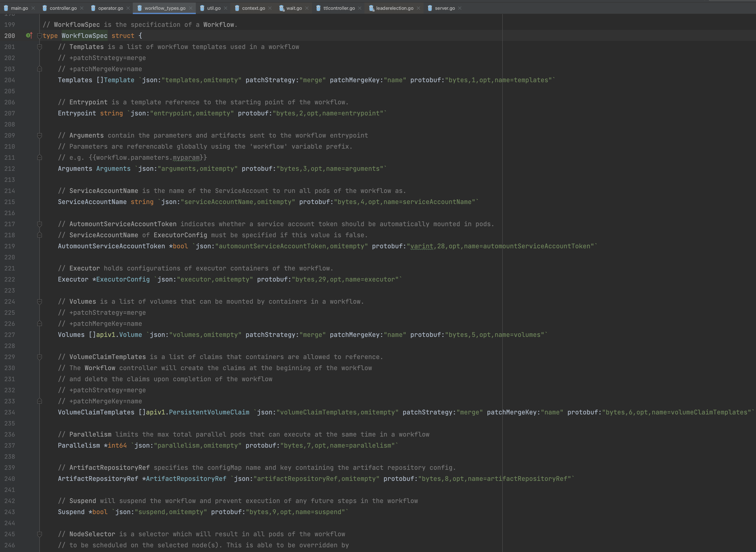Fold the Arguments comment block at line 209
Image resolution: width=756 pixels, height=552 pixels.
[x=39, y=135]
